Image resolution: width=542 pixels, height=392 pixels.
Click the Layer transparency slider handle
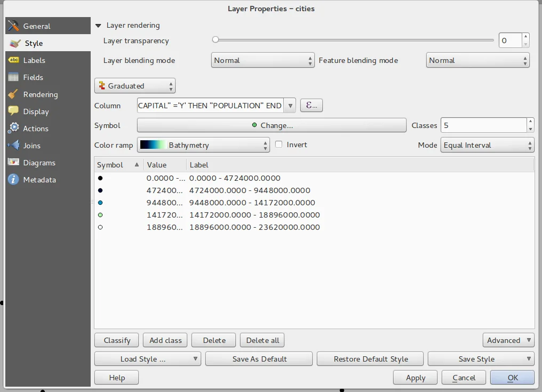[x=216, y=39]
